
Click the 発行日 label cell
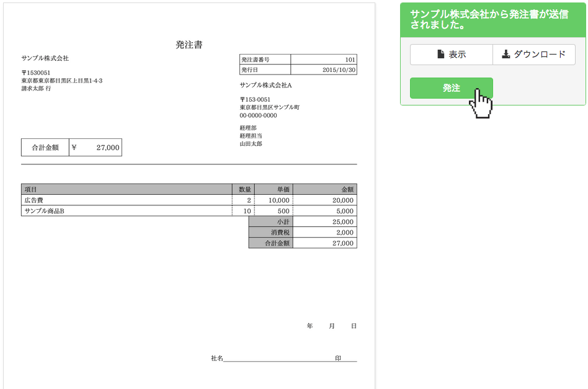265,69
